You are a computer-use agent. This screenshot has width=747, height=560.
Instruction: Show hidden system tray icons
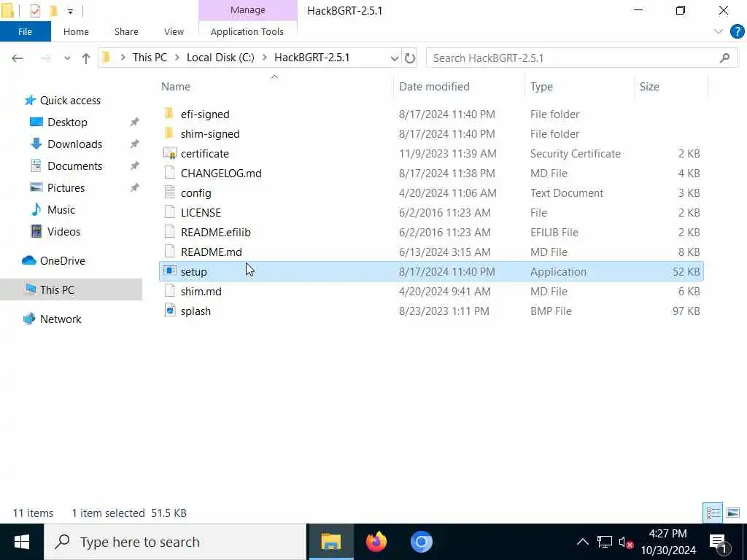582,542
